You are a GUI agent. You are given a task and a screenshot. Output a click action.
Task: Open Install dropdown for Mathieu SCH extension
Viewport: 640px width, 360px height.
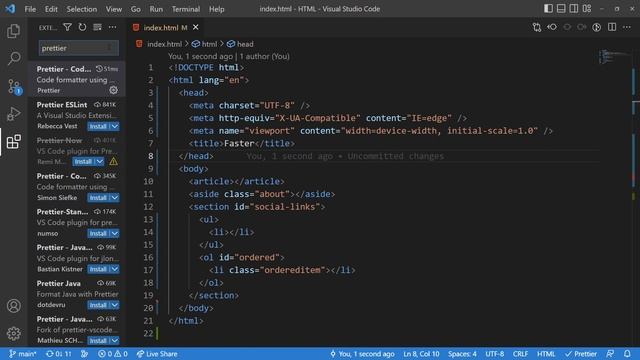click(115, 340)
